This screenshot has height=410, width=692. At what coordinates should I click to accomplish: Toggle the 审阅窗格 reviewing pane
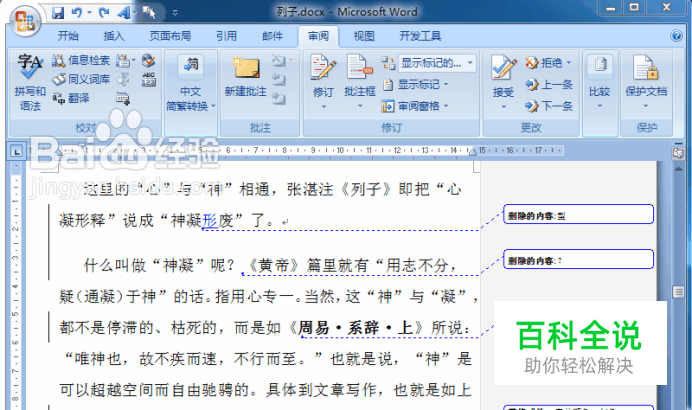[x=410, y=106]
